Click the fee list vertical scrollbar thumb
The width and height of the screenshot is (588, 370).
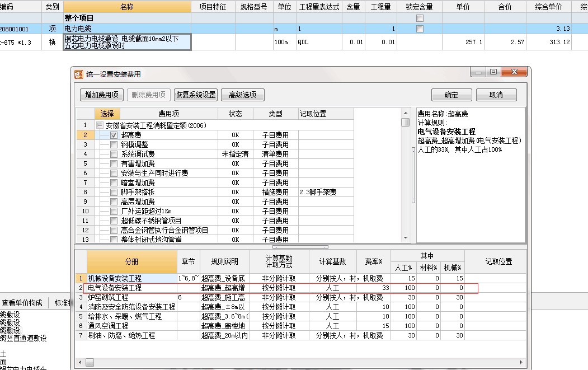coord(406,123)
